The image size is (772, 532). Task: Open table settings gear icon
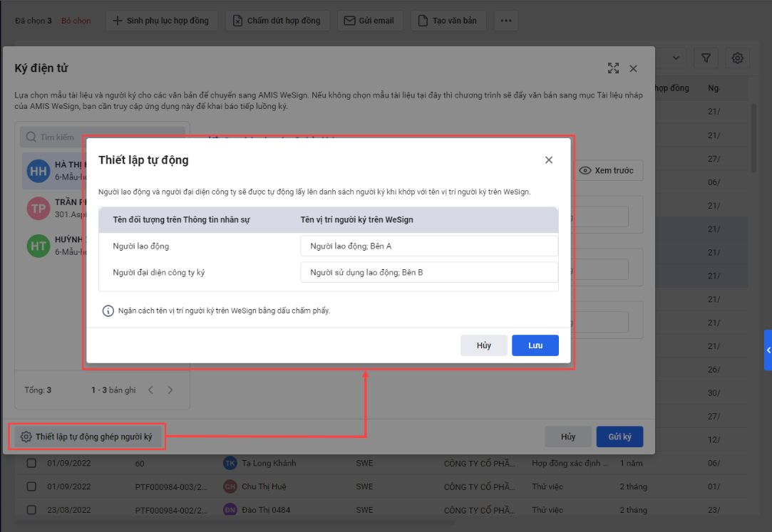coord(737,58)
